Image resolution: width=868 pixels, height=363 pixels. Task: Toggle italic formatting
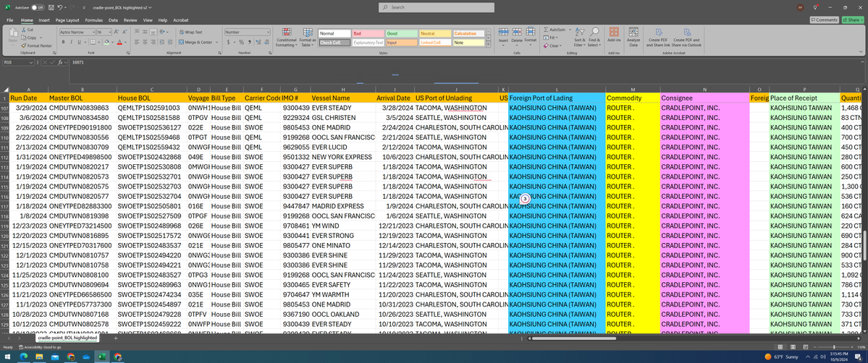(72, 42)
